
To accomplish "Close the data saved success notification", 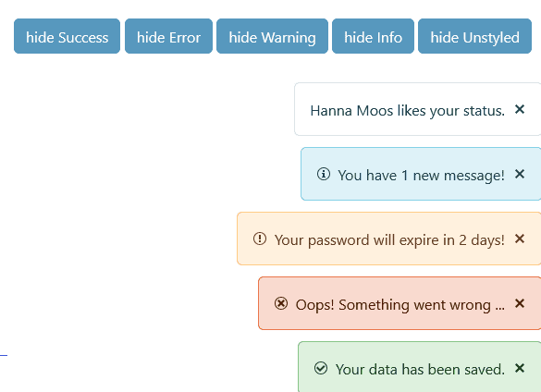I will (x=520, y=368).
